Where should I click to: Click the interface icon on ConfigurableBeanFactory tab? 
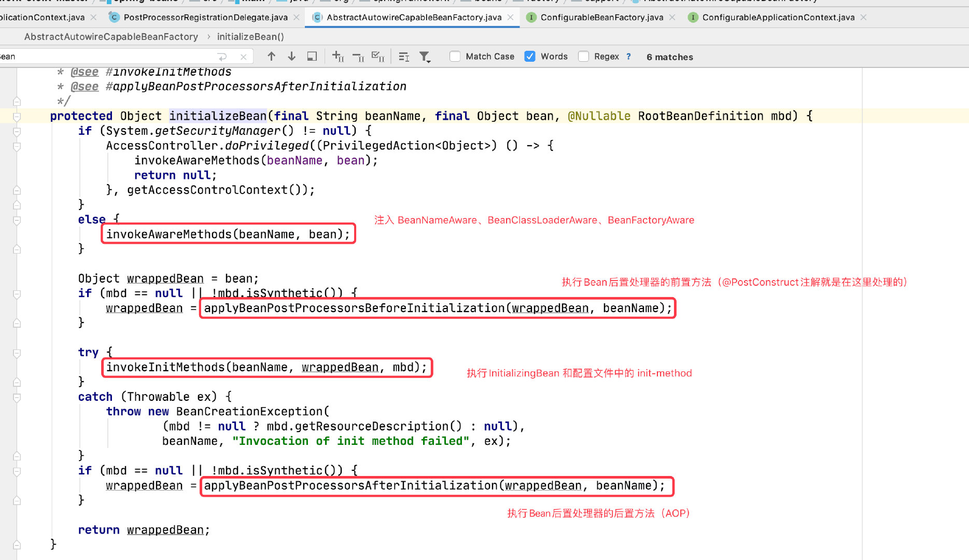tap(531, 17)
